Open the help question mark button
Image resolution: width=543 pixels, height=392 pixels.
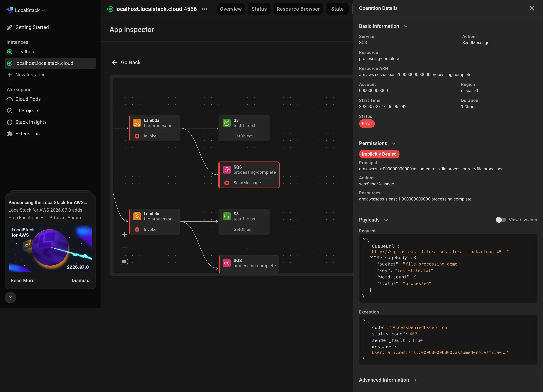point(10,298)
